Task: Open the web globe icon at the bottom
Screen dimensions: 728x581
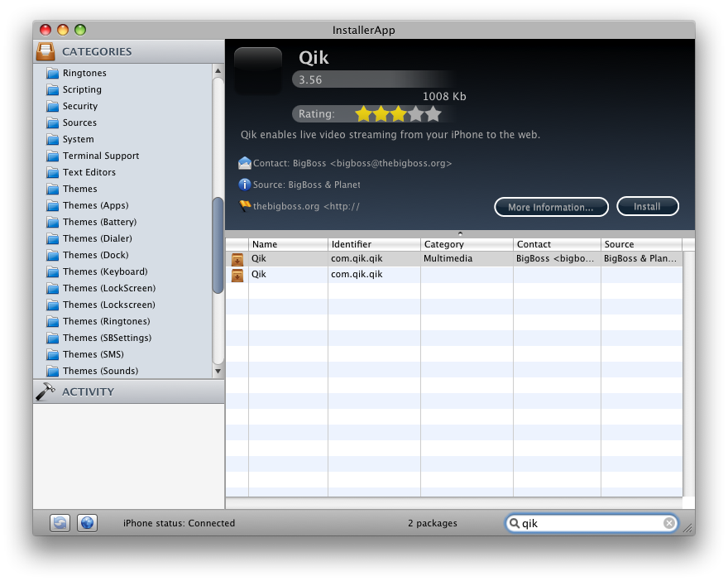Action: tap(86, 523)
